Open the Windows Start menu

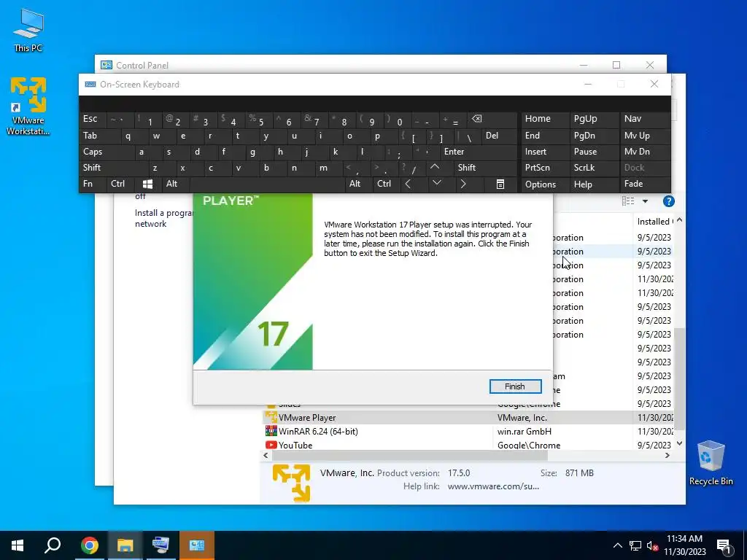tap(18, 545)
